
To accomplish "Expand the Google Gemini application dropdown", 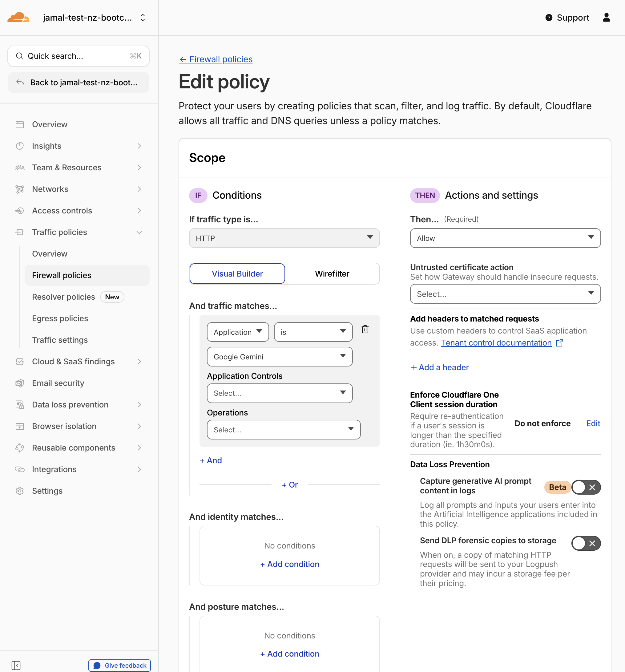I will (279, 357).
